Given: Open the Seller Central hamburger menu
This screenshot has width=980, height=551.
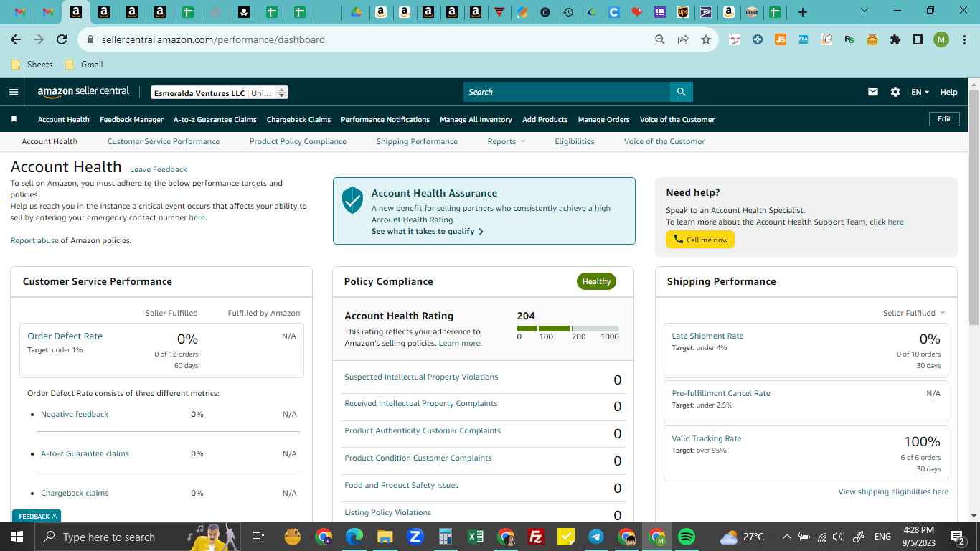Looking at the screenshot, I should (x=14, y=92).
